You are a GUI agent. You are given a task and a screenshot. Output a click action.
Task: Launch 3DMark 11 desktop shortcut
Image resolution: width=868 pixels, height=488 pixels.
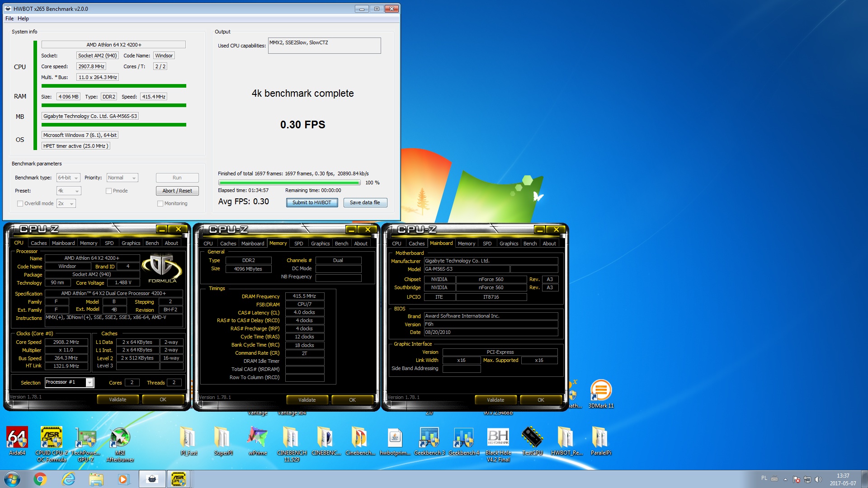tap(601, 394)
